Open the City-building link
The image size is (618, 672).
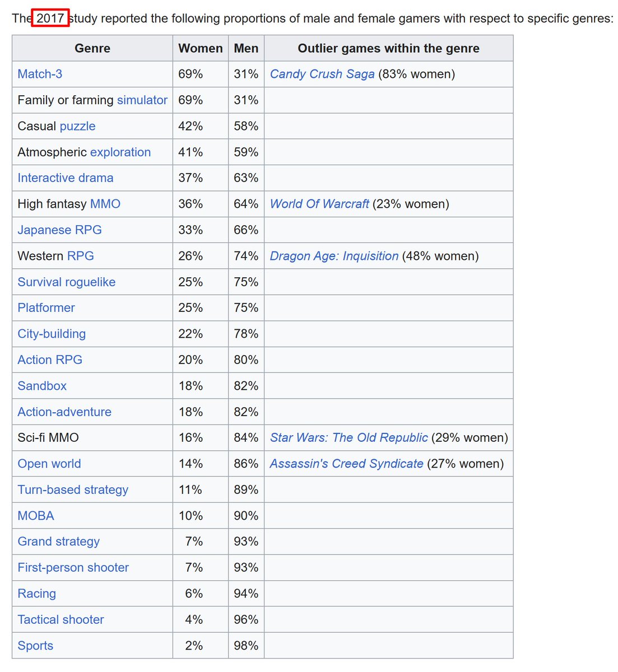[52, 334]
